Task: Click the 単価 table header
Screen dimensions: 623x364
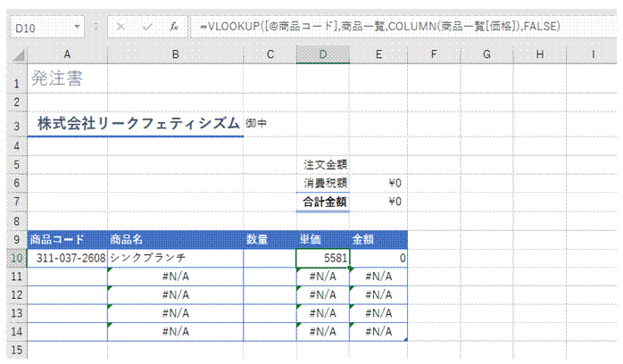Action: [x=323, y=239]
